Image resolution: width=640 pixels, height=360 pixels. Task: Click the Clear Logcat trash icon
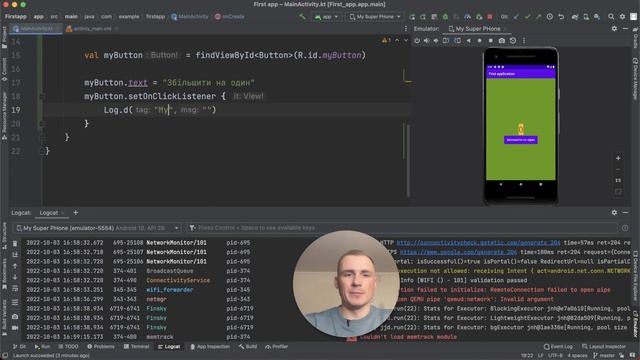(x=15, y=243)
